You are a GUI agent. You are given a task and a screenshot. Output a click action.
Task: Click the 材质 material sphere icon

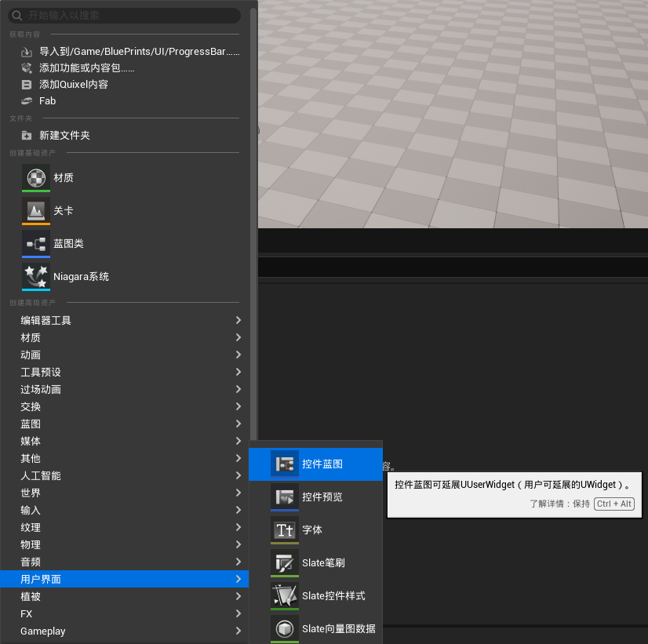[36, 178]
